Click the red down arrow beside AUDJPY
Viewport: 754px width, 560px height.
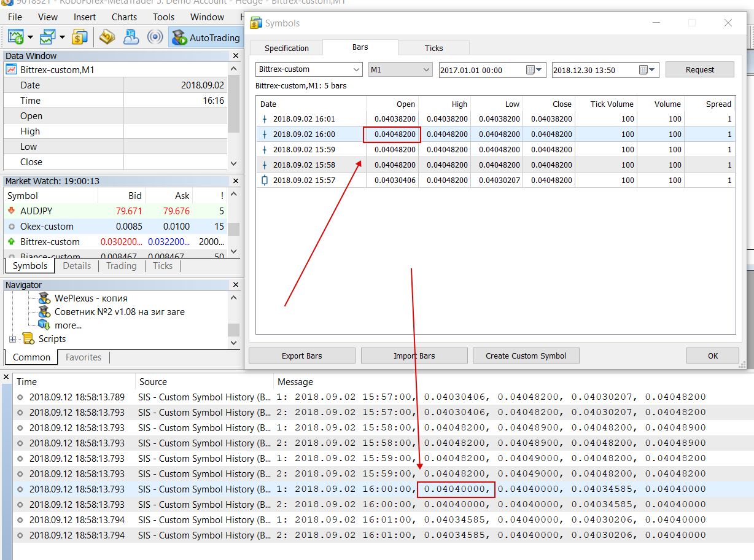pyautogui.click(x=11, y=211)
